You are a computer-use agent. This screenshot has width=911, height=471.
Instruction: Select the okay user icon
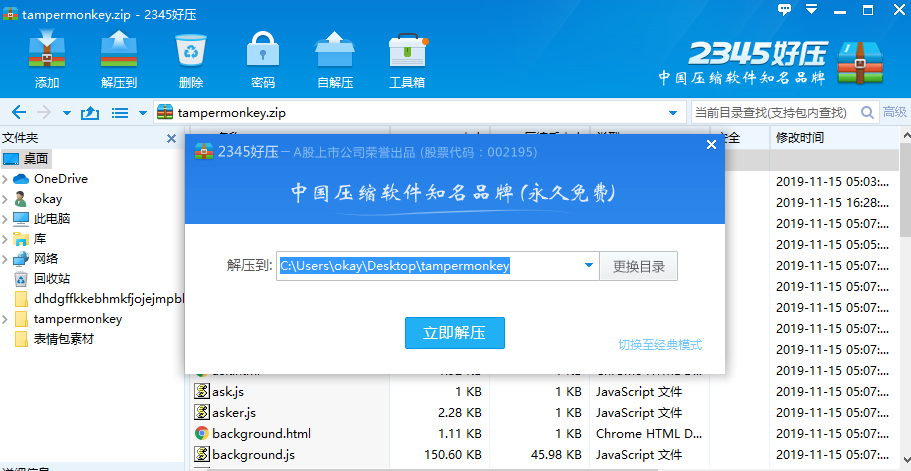21,199
